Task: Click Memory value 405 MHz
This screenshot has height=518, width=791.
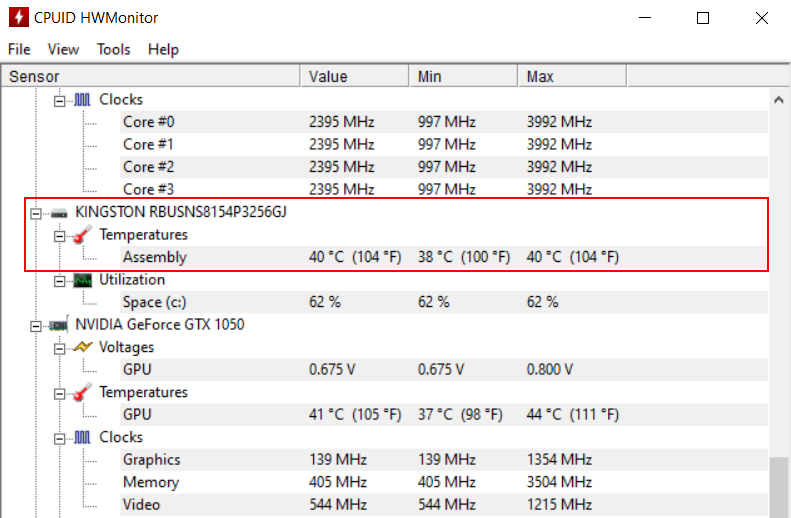Action: click(337, 482)
